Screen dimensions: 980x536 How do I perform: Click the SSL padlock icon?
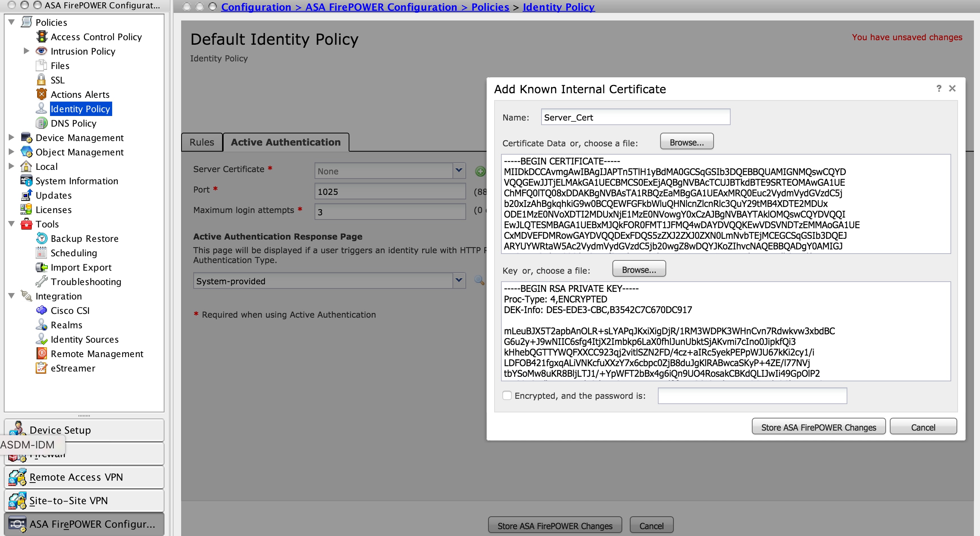click(x=41, y=80)
